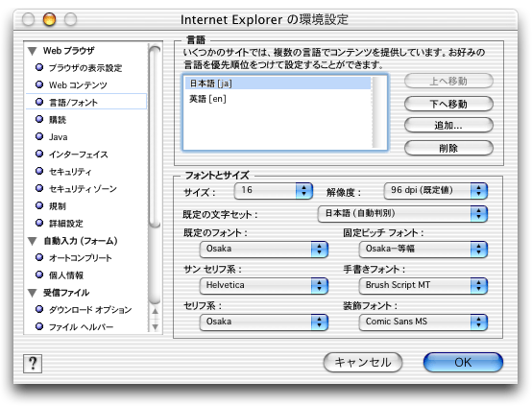Click the sidebar scroll down arrow
This screenshot has width=532, height=406.
(155, 327)
